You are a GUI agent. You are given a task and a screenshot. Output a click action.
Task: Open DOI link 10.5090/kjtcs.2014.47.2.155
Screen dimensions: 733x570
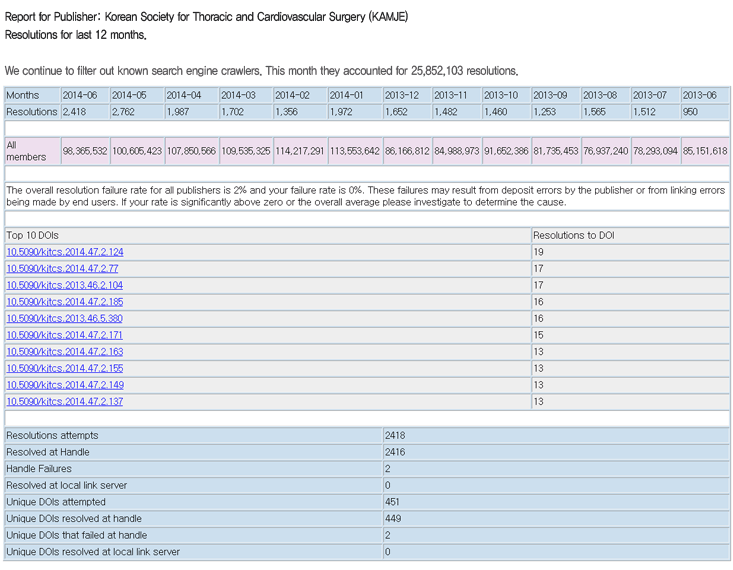(65, 368)
